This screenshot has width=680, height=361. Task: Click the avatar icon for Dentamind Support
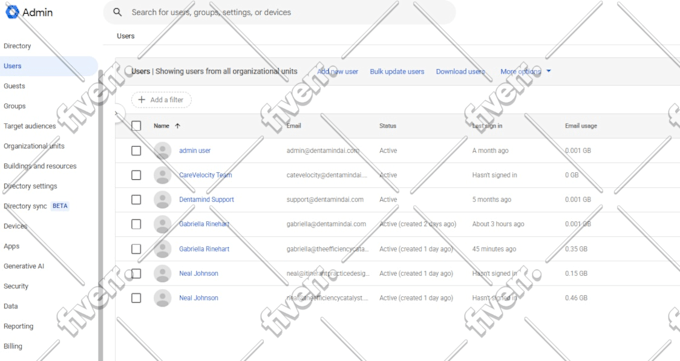click(162, 200)
